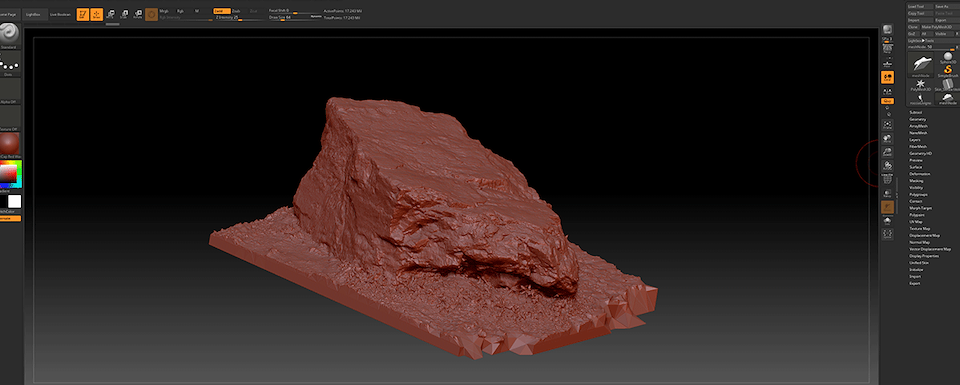
Task: Click the L.Sym symmetry icon
Action: [887, 92]
